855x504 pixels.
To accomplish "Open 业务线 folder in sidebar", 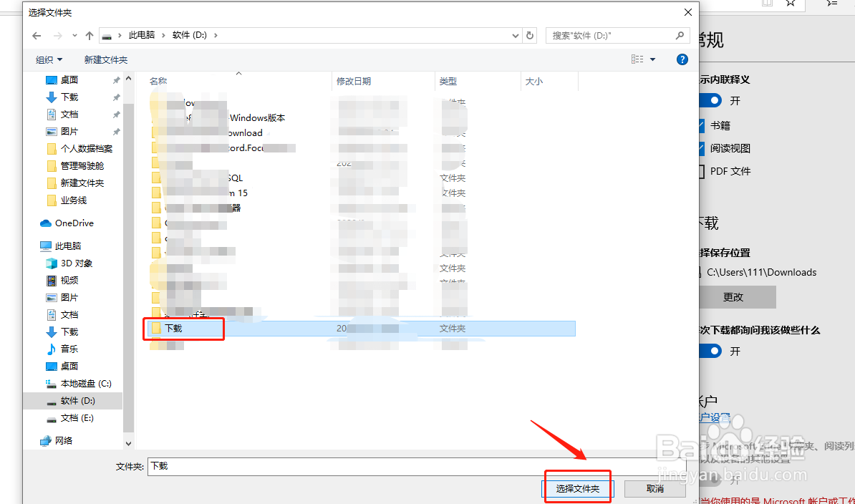I will [74, 200].
